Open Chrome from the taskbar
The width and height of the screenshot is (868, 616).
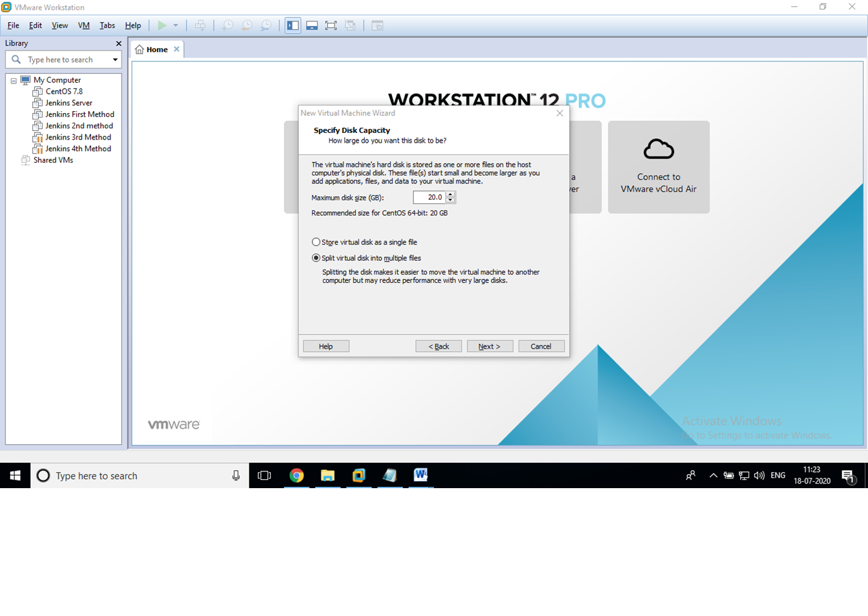tap(296, 475)
